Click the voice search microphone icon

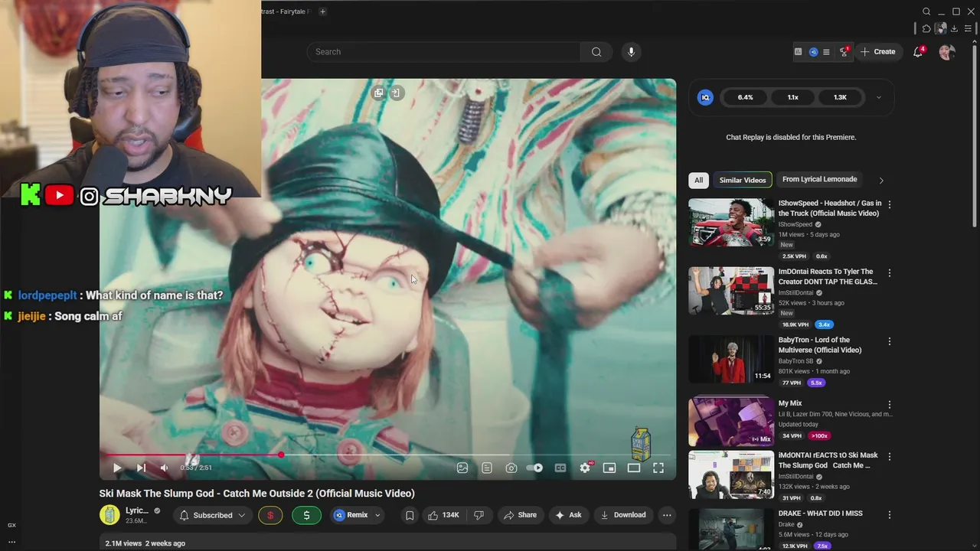631,52
